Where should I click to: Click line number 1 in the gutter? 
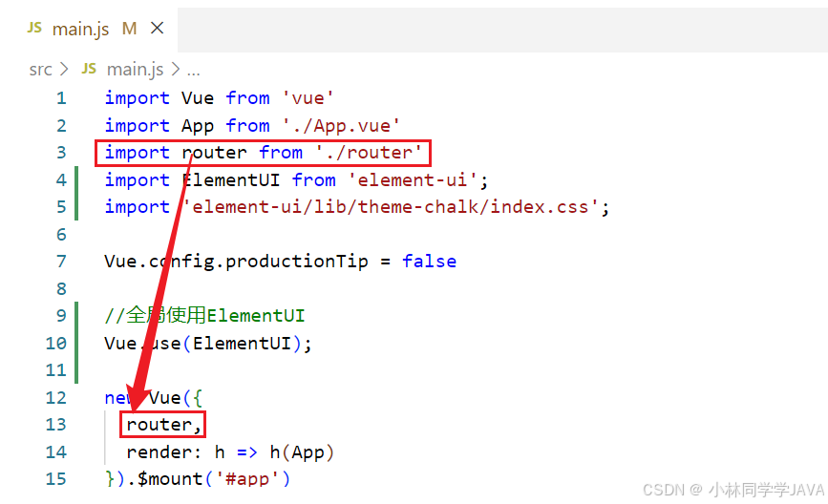click(61, 98)
